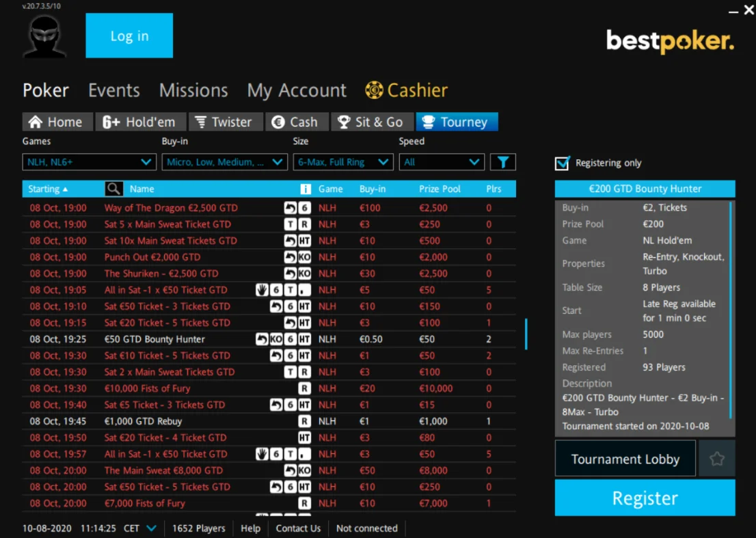Click the KO icon on Punch Out row
Image resolution: width=756 pixels, height=538 pixels.
[305, 258]
